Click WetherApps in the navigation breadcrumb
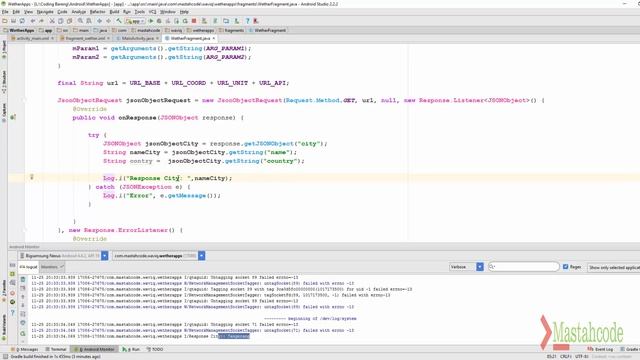 coord(19,30)
